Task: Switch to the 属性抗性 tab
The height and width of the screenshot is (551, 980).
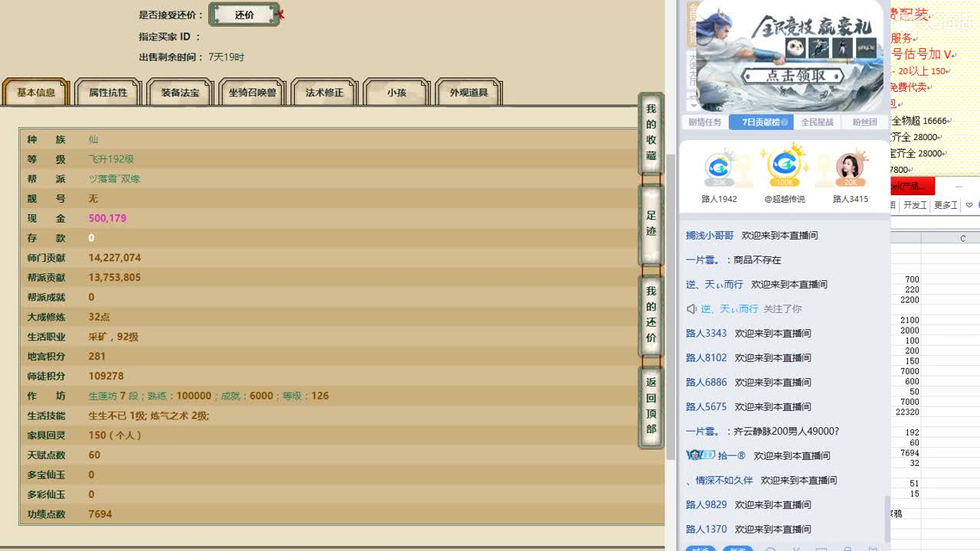Action: tap(108, 93)
